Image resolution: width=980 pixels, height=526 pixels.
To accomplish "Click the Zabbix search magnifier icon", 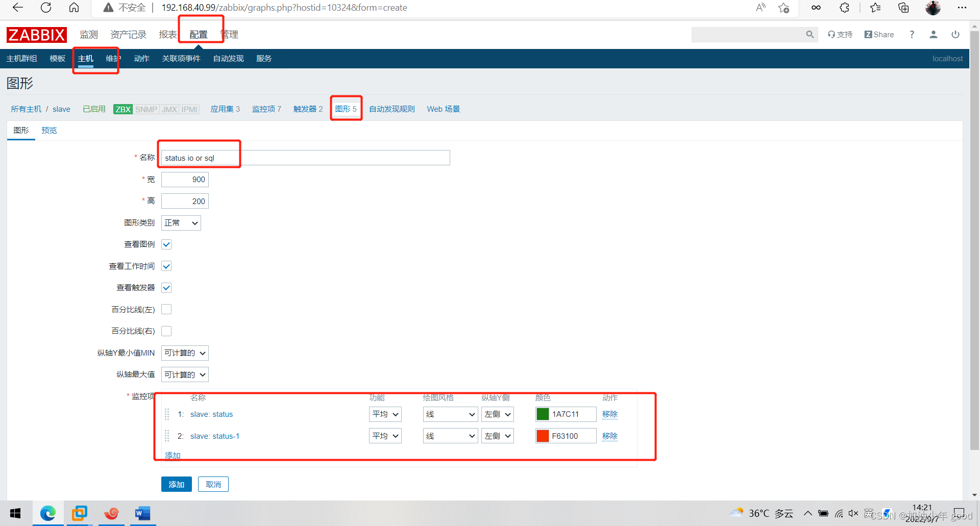I will coord(810,35).
